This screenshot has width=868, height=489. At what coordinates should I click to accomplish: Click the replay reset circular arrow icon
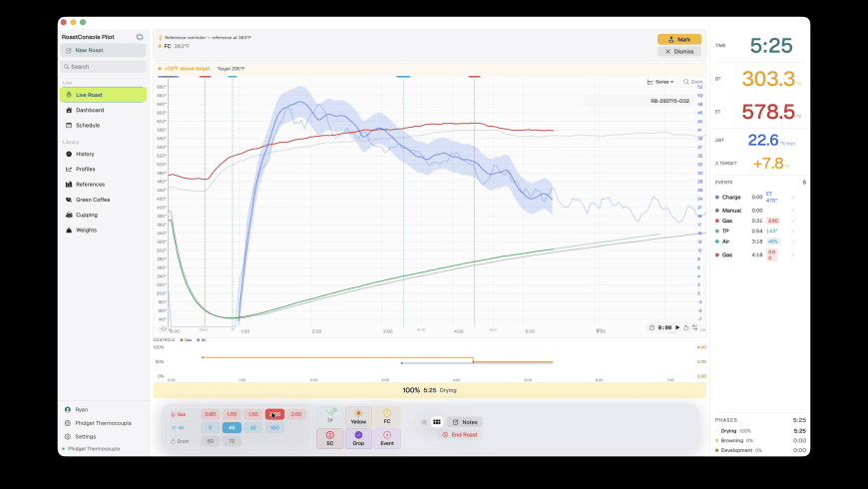[x=685, y=328]
